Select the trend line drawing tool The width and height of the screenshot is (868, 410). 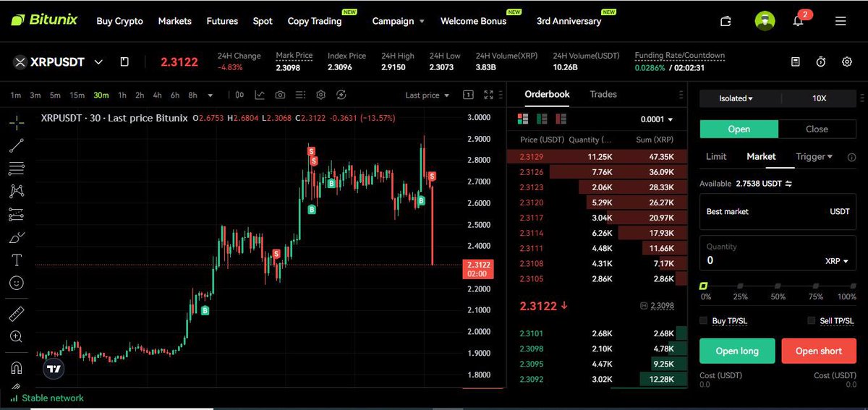click(x=16, y=145)
